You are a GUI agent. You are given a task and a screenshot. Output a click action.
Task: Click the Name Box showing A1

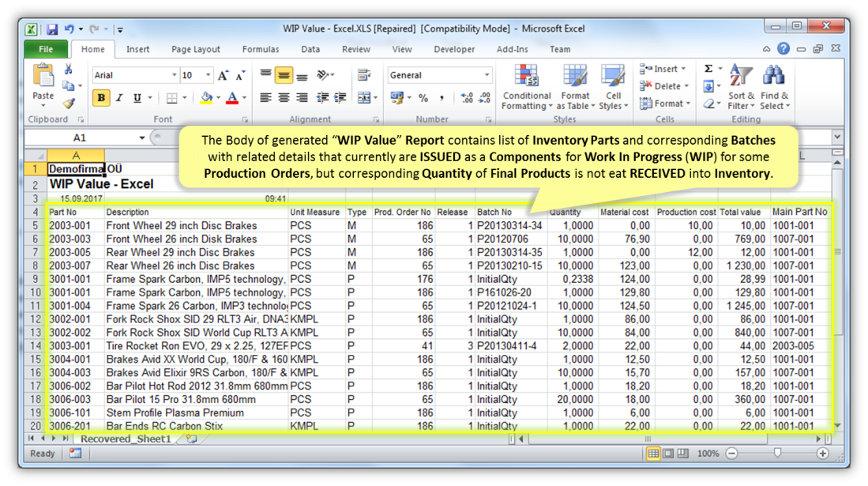80,138
